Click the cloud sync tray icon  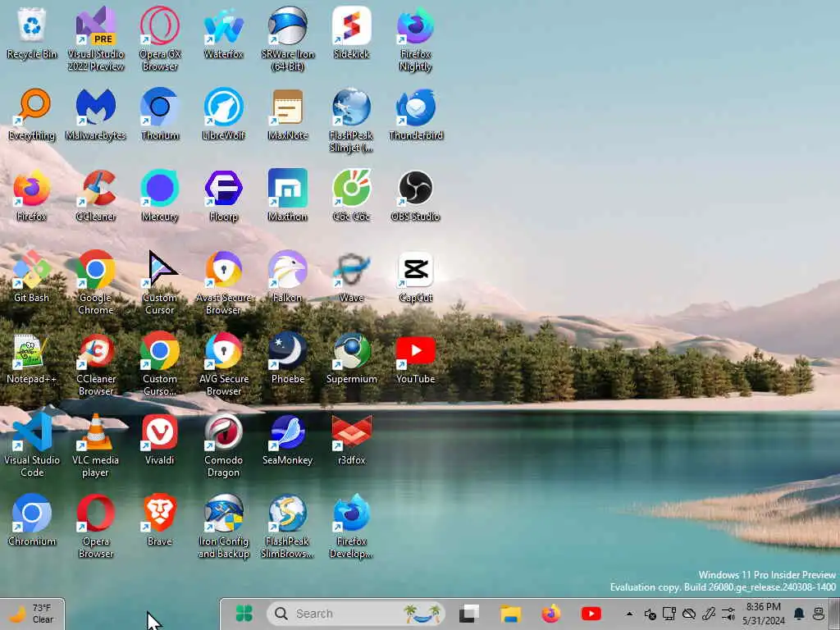click(x=689, y=614)
